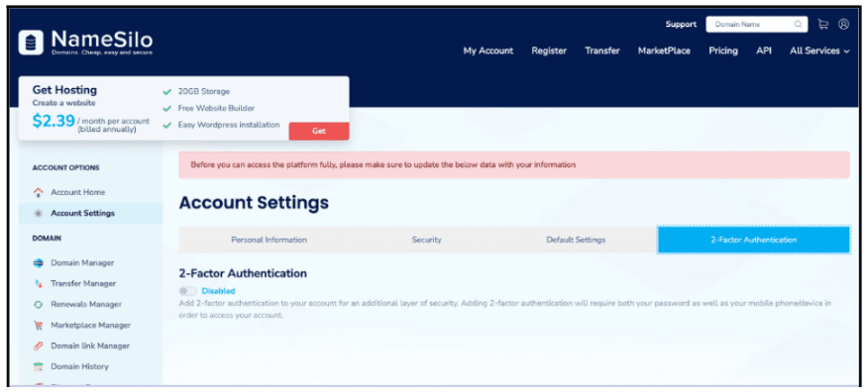Click the Domain link Manager chain icon
Image resolution: width=868 pixels, height=392 pixels.
click(x=39, y=346)
